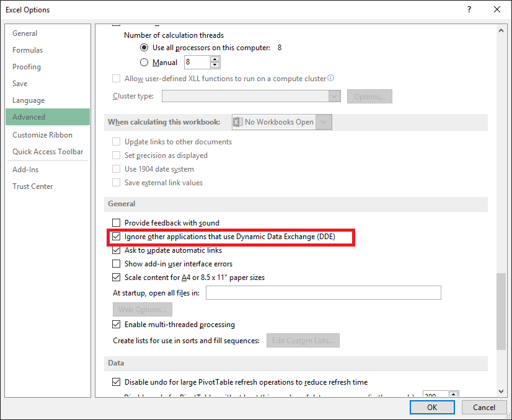
Task: Open the Formulas options category
Action: pos(28,50)
